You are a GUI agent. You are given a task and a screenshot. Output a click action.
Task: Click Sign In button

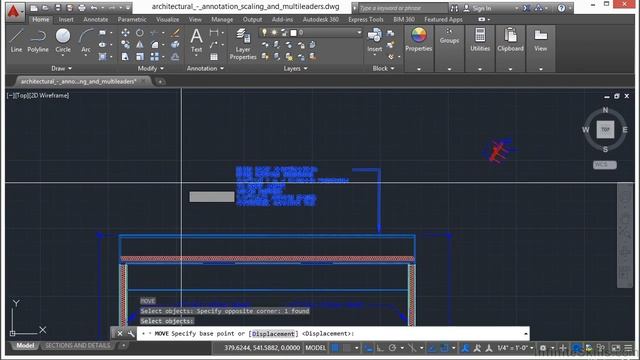tap(478, 8)
